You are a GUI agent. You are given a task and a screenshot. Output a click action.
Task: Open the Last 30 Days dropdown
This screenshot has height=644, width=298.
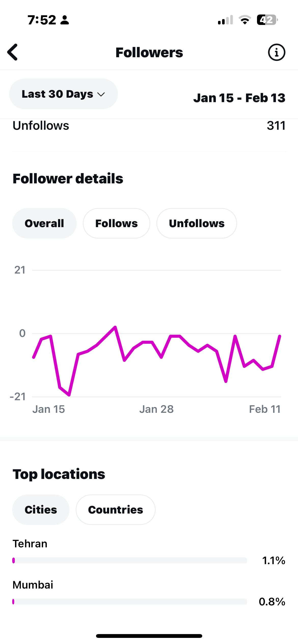63,94
